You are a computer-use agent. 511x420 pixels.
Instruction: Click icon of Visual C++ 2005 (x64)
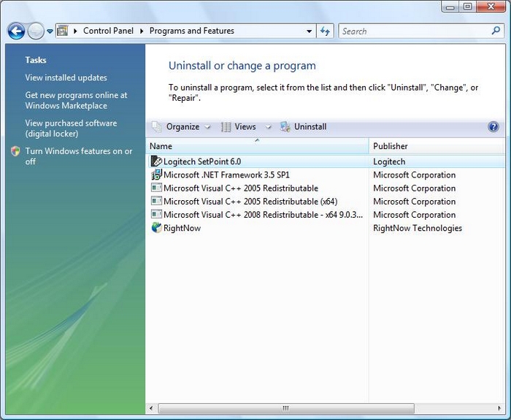point(156,201)
